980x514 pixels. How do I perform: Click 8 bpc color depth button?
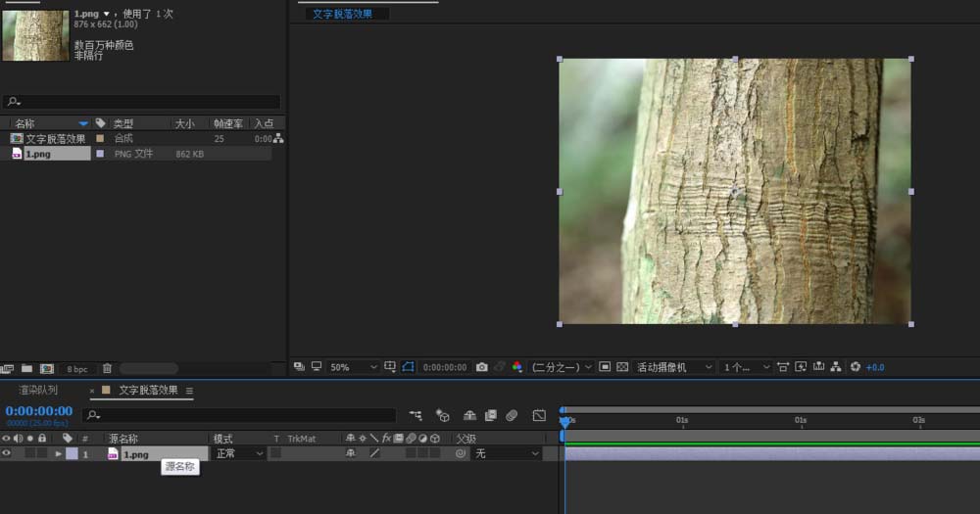click(77, 369)
